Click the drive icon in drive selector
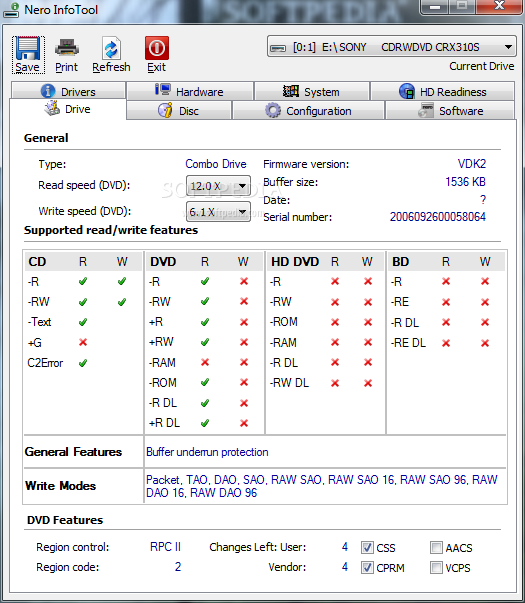This screenshot has width=525, height=603. 278,48
